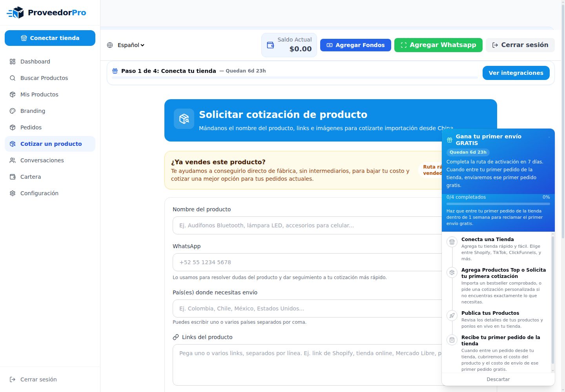Collapse the Gana tu primer envío panel
The height and width of the screenshot is (392, 565).
pyautogui.click(x=549, y=137)
